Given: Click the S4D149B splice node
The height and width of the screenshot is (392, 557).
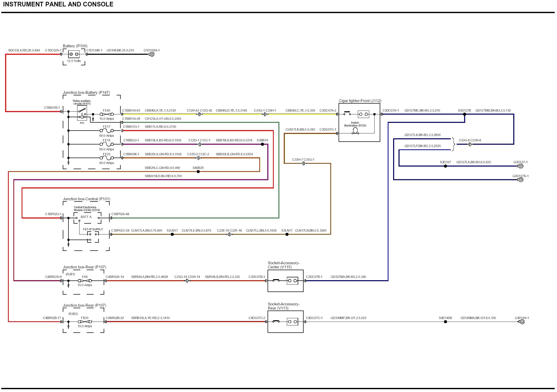Looking at the screenshot, I should pyautogui.click(x=445, y=322).
